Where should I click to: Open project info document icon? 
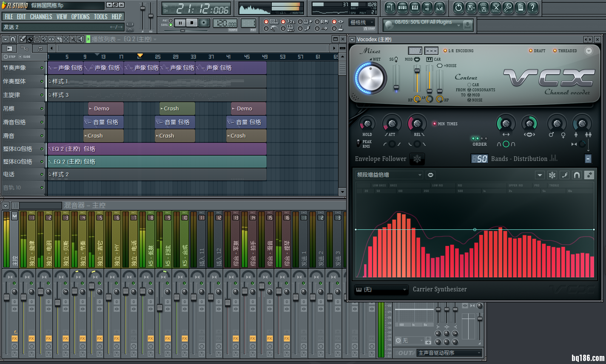(x=520, y=7)
